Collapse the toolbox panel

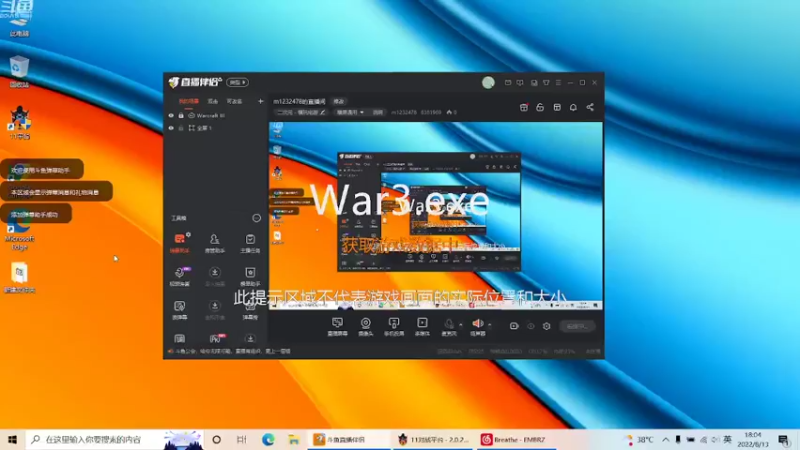[x=256, y=218]
